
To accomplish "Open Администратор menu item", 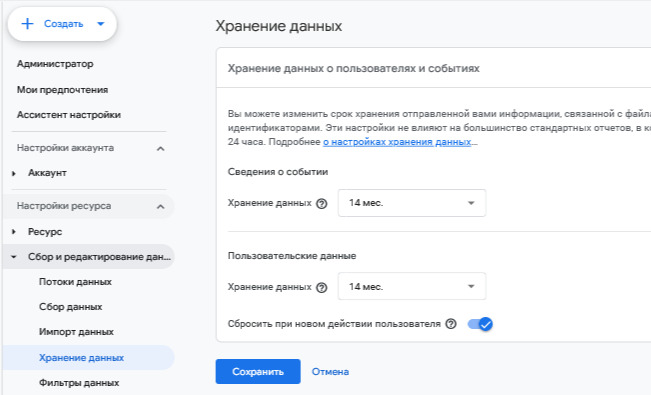I will point(55,64).
